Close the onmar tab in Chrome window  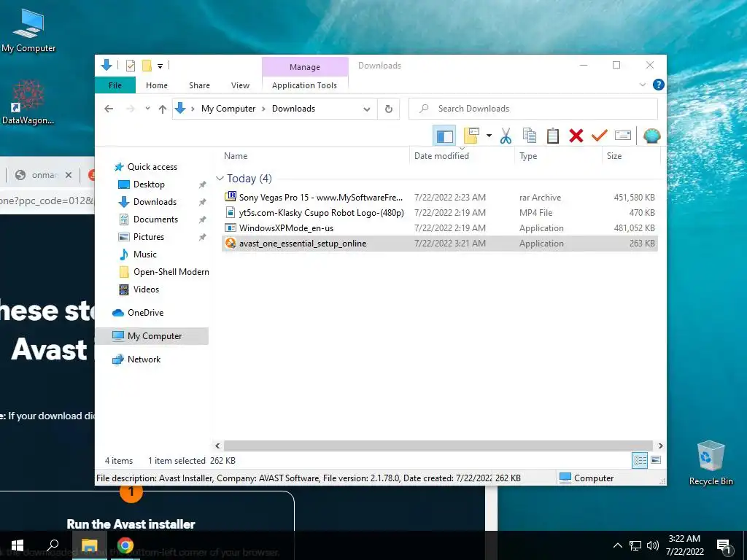69,175
